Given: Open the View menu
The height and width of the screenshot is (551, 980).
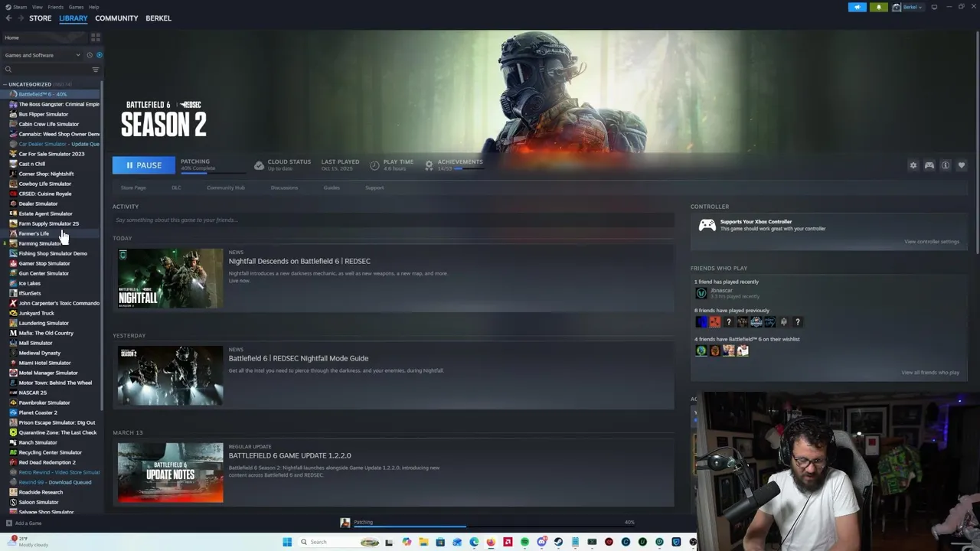Looking at the screenshot, I should point(37,7).
